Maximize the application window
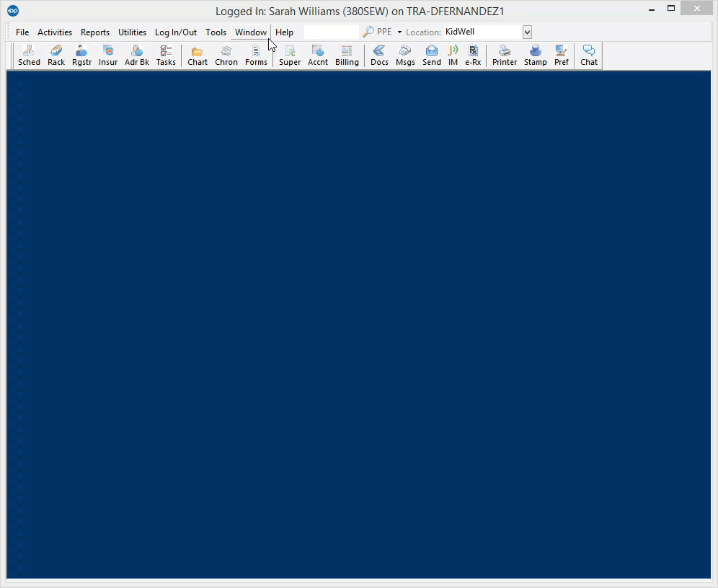 tap(671, 8)
